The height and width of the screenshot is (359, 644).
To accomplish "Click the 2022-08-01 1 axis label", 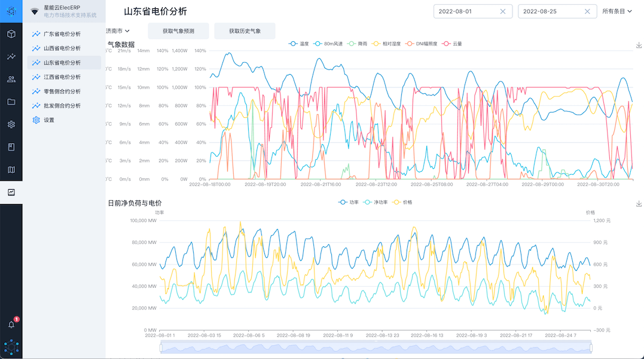I will click(x=160, y=335).
